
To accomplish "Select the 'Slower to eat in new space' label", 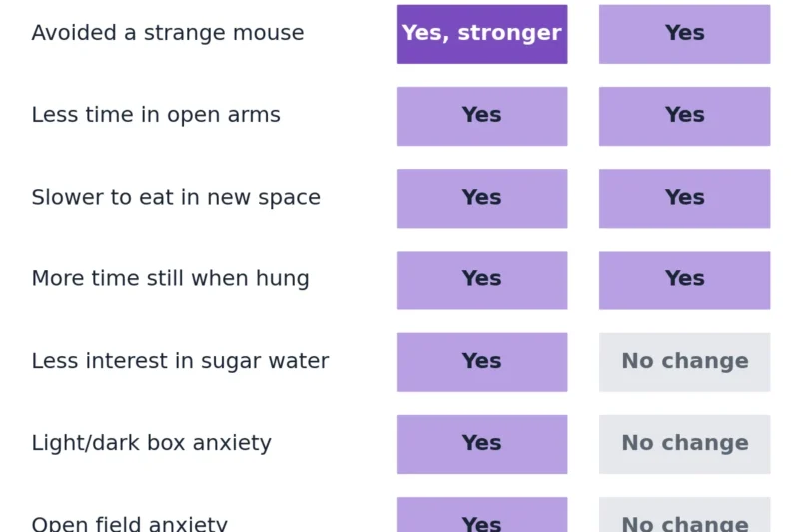I will (176, 198).
